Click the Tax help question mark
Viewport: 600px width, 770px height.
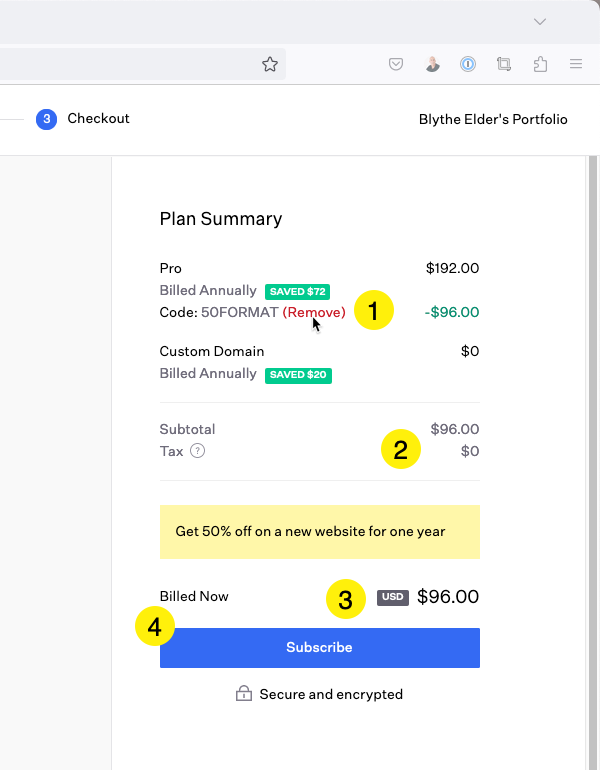[197, 451]
